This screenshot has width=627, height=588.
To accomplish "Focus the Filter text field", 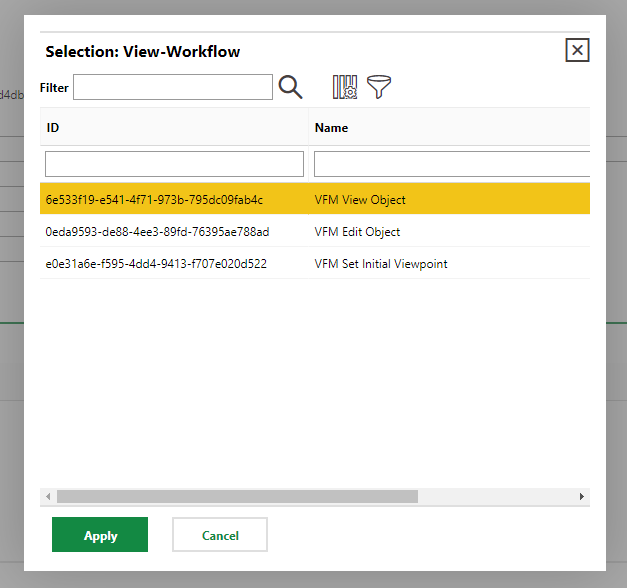I will 173,87.
